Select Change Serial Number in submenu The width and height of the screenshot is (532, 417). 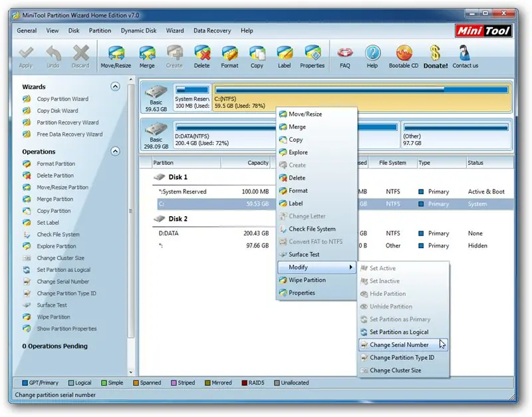404,345
